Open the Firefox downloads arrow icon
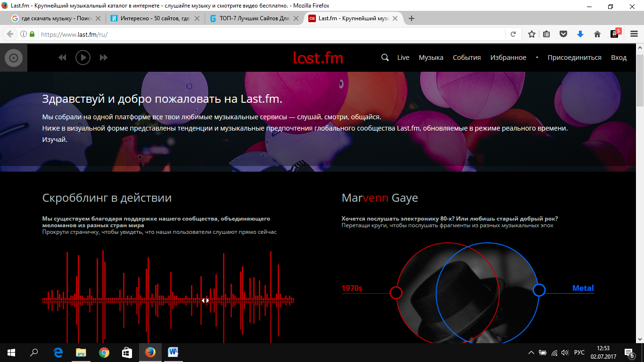The width and height of the screenshot is (644, 362). (x=580, y=34)
